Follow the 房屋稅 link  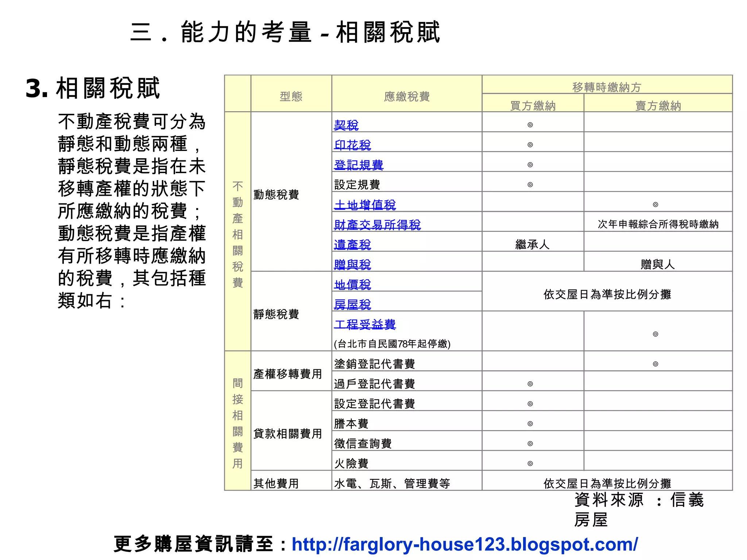tap(352, 304)
